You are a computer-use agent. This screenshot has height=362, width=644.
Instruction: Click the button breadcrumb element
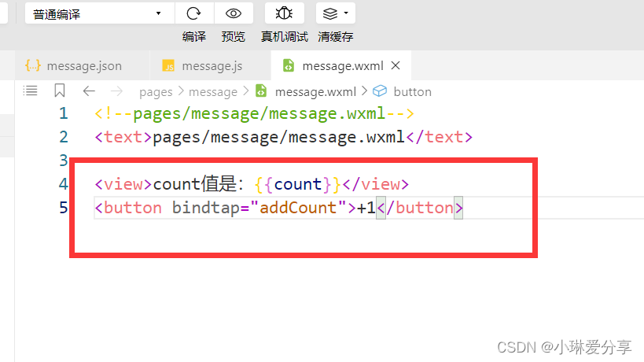coord(412,92)
